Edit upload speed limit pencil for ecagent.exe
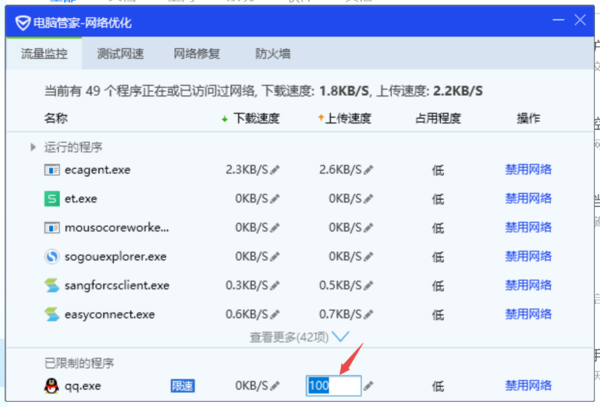600x407 pixels. [369, 170]
